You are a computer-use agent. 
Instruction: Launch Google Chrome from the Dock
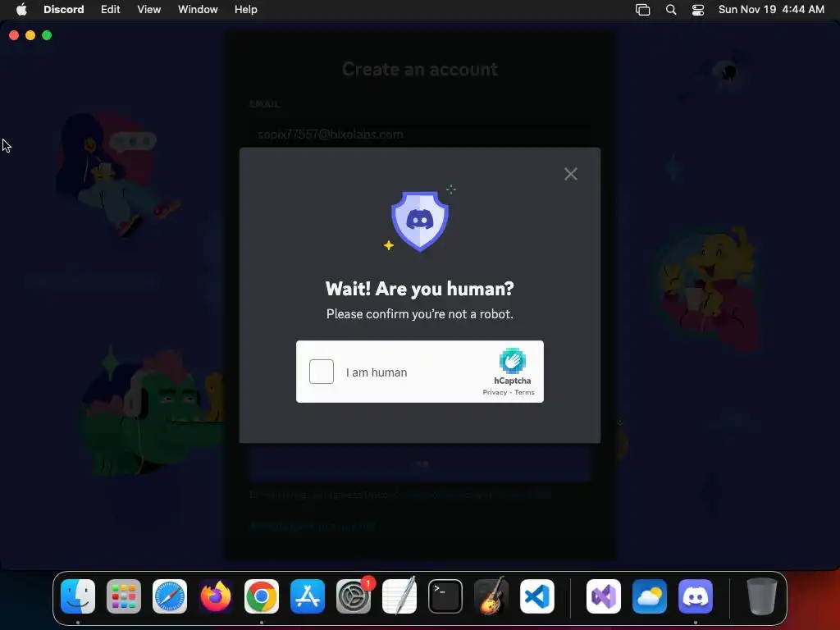(262, 596)
